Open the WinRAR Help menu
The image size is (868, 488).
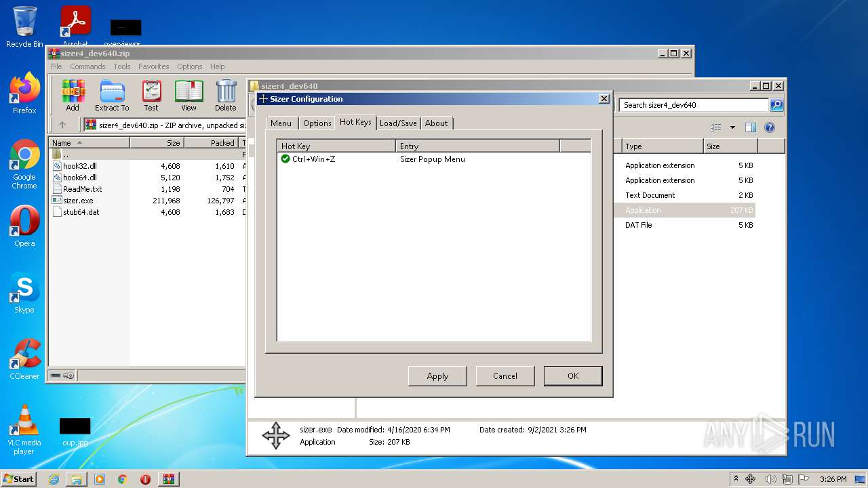(217, 66)
